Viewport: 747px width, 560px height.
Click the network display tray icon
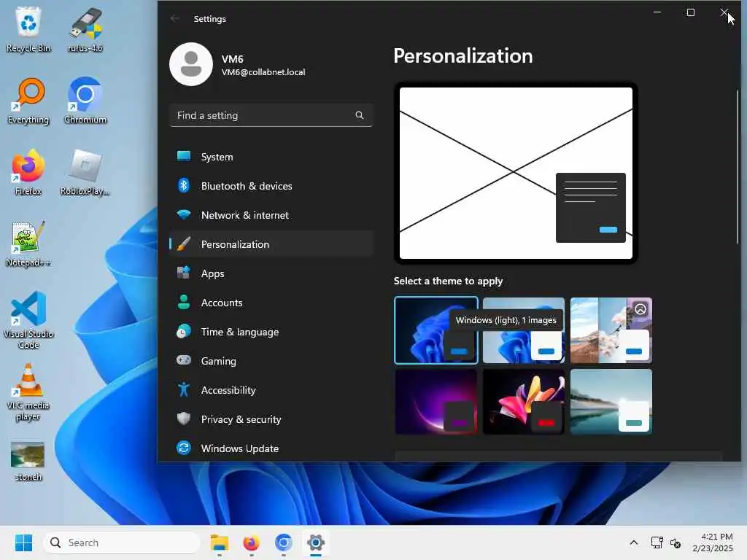click(657, 542)
